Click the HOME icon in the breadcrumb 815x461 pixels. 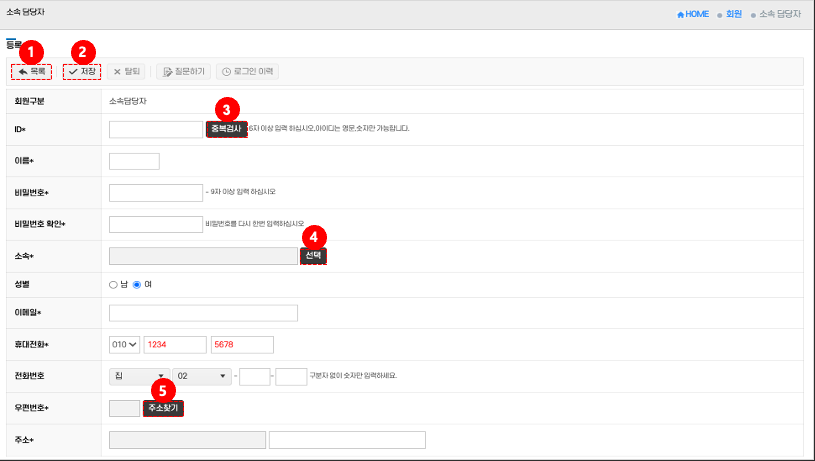[692, 14]
